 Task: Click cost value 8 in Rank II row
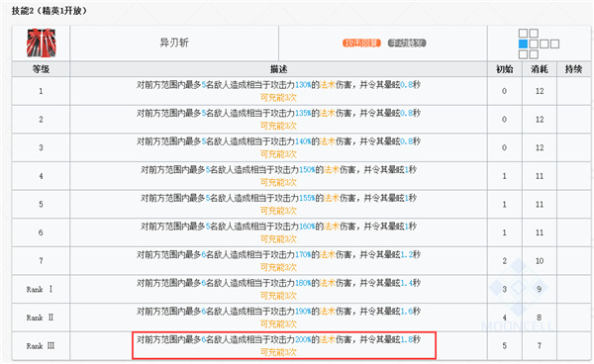(x=540, y=318)
